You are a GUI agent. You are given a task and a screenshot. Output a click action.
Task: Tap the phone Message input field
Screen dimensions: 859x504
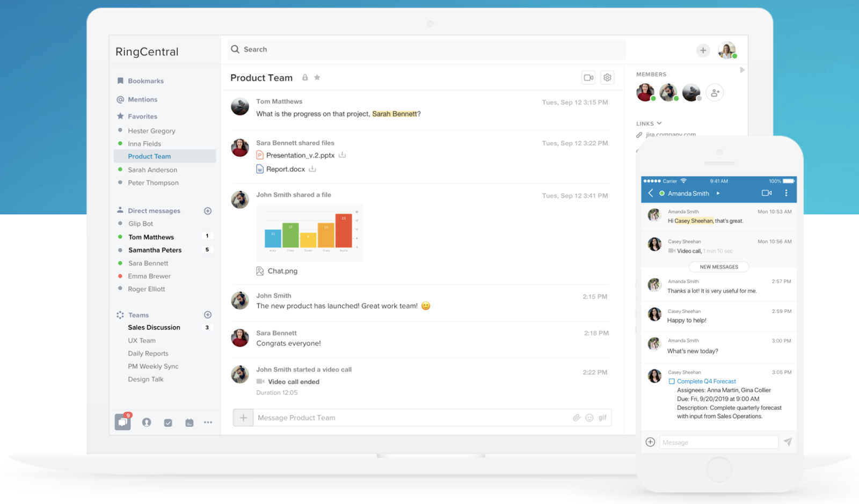[718, 442]
